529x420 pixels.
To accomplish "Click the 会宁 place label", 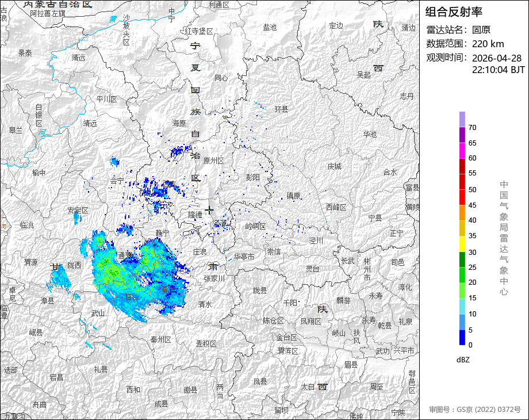I will pyautogui.click(x=117, y=181).
